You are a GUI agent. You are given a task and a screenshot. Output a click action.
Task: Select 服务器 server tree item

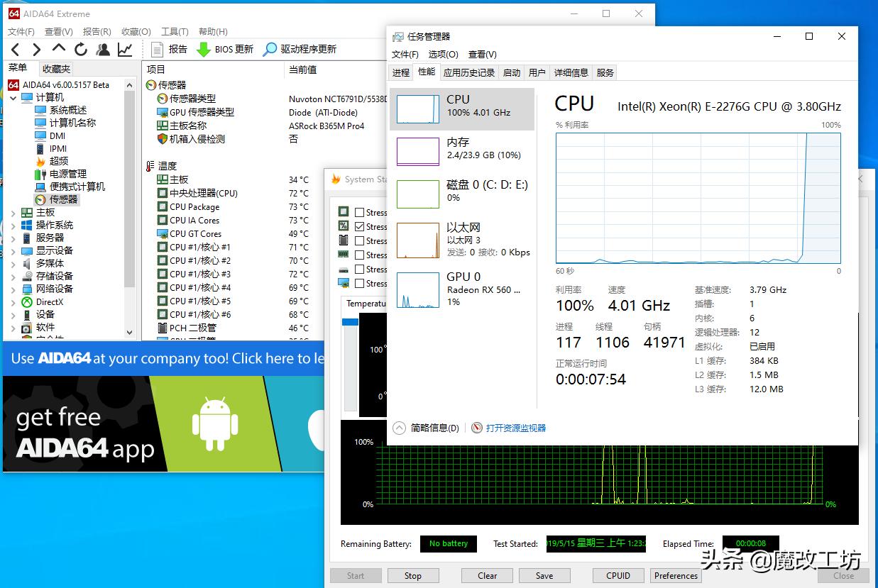43,238
